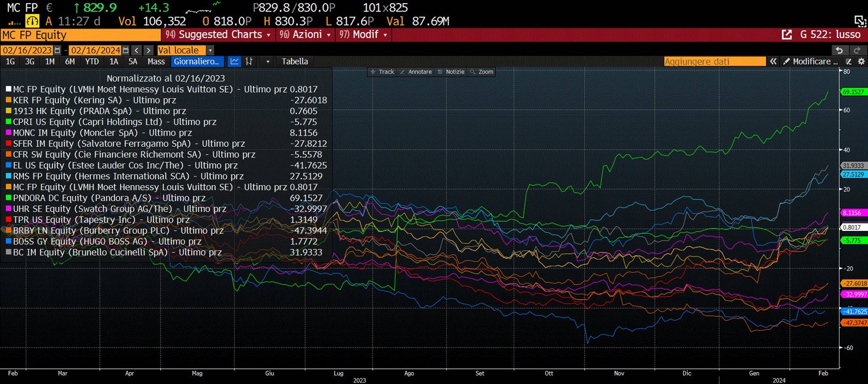This screenshot has width=868, height=384.
Task: Click the edit-list icon beside the gear
Action: click(x=849, y=62)
